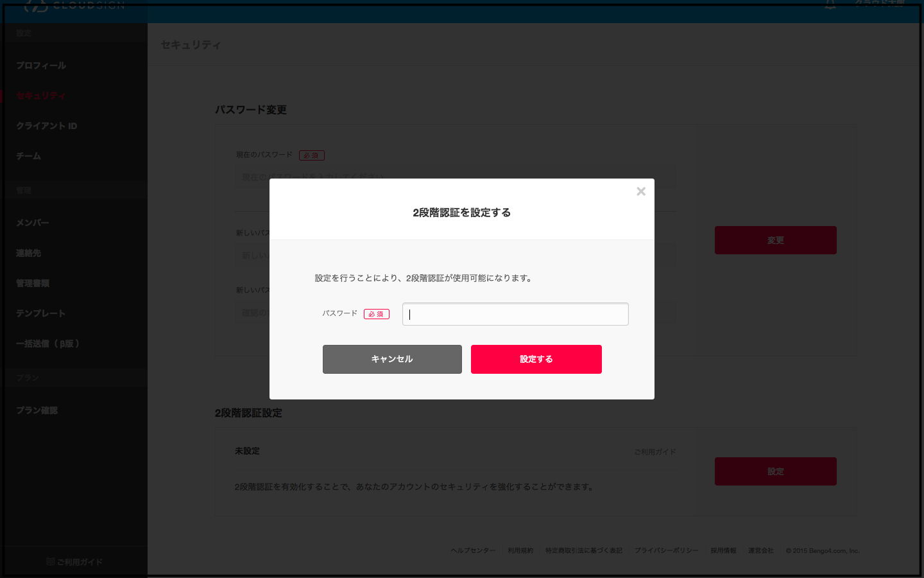Open the ヘルプセンター footer link
924x578 pixels.
click(473, 551)
